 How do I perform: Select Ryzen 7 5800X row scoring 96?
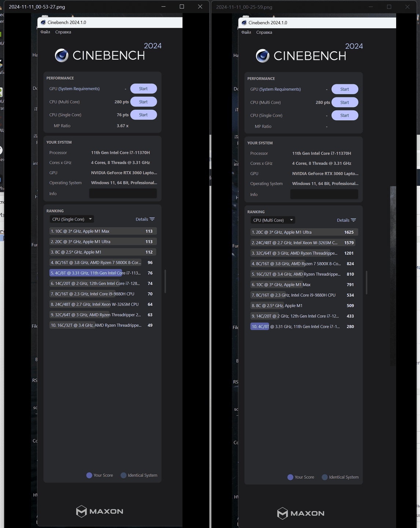tap(103, 263)
